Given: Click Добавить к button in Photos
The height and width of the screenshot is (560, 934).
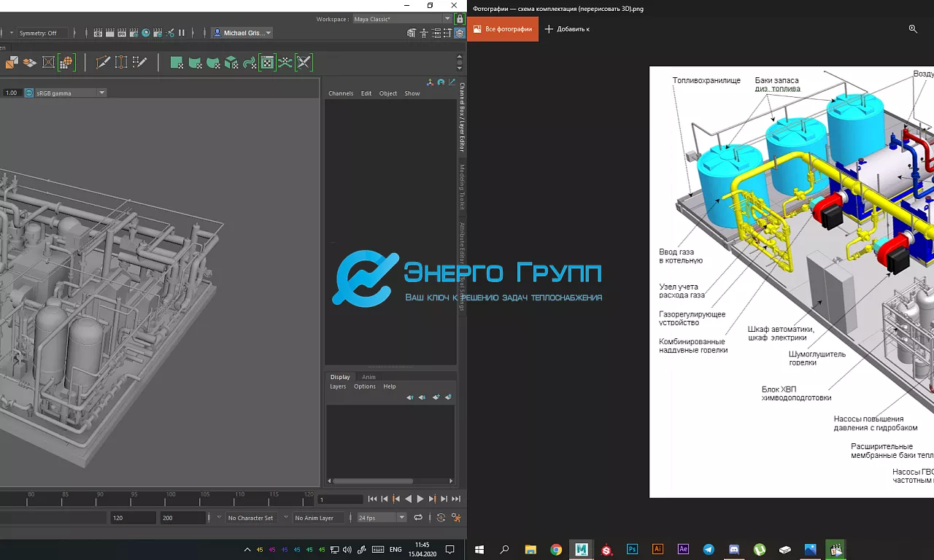Looking at the screenshot, I should (x=568, y=29).
